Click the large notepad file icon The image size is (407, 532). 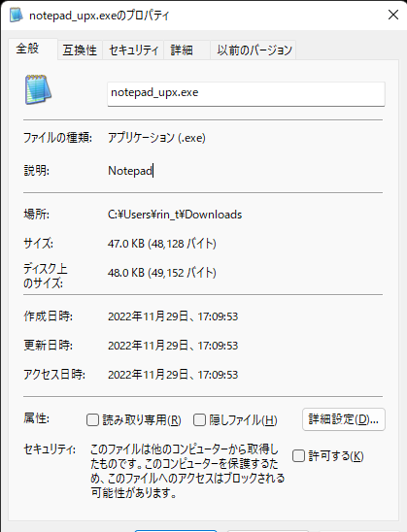point(38,89)
